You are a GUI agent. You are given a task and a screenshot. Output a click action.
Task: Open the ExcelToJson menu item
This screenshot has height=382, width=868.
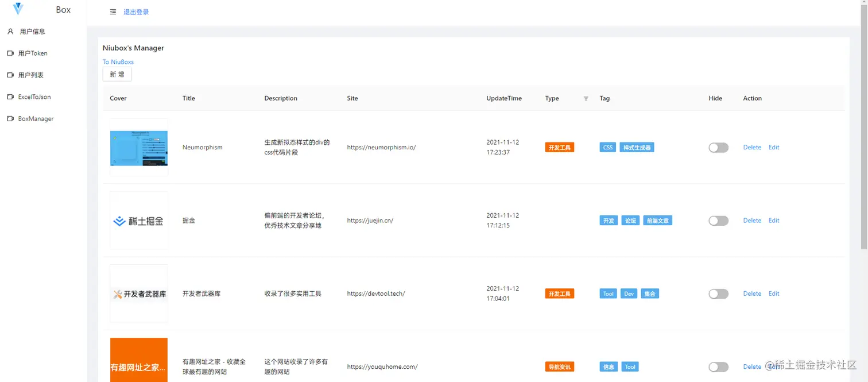tap(44, 97)
